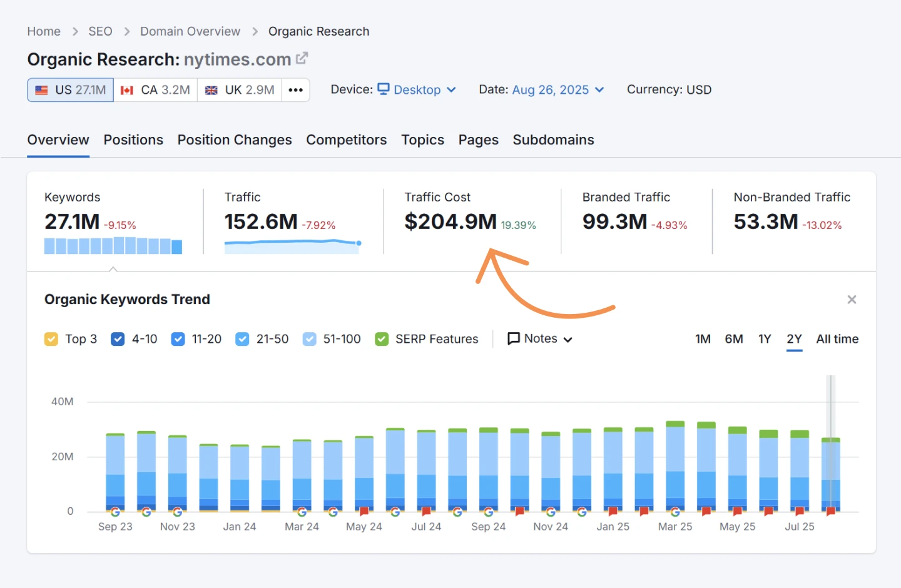Click the Branded Traffic 99.3M value
This screenshot has width=901, height=588.
point(614,221)
